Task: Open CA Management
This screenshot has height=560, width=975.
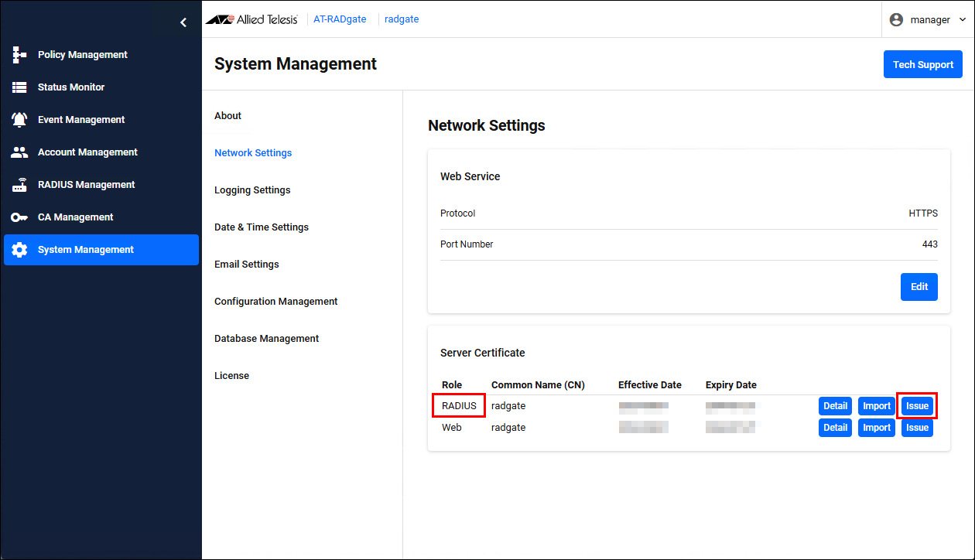Action: pyautogui.click(x=101, y=217)
